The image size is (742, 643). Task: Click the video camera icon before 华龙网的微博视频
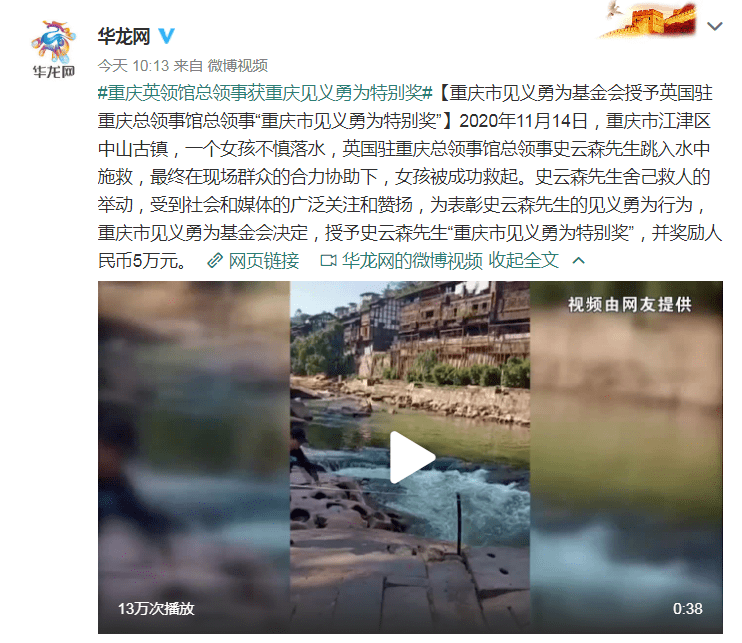(328, 260)
